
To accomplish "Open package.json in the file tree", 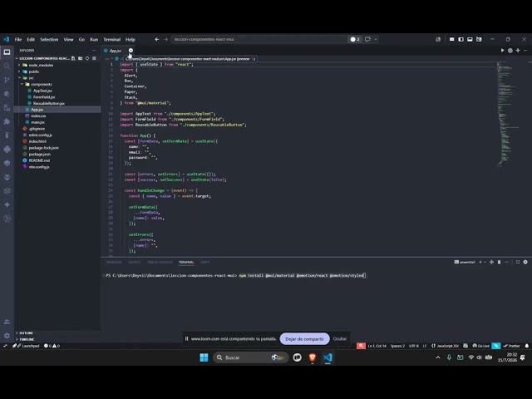I will click(x=40, y=155).
